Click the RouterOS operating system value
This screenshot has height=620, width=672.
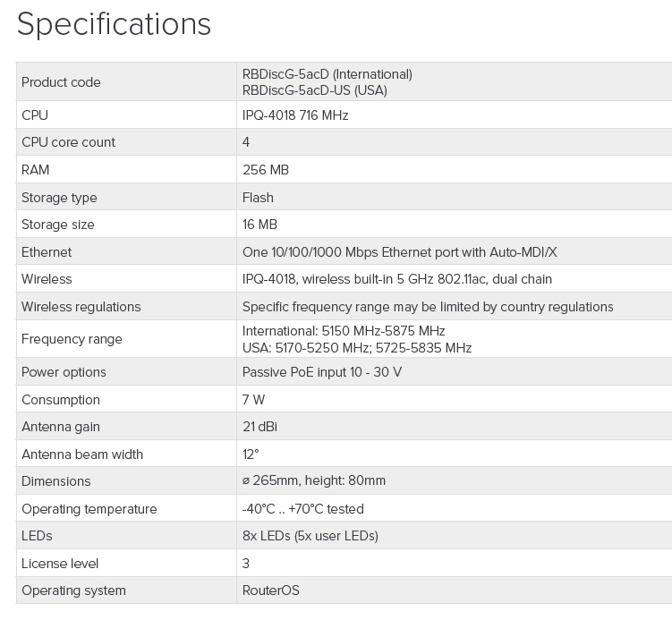click(271, 590)
